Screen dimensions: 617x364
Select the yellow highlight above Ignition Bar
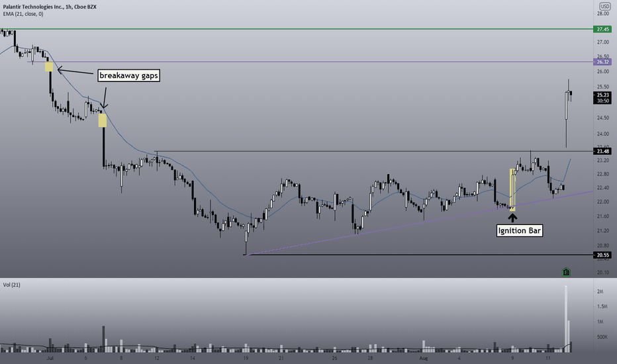pyautogui.click(x=512, y=190)
